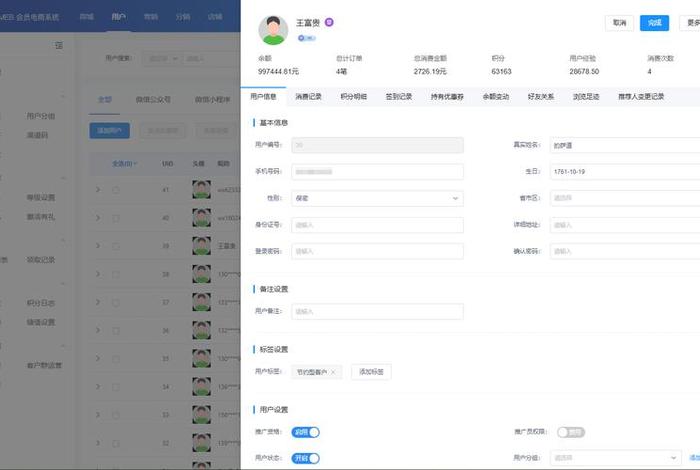
Task: Toggle the 推广资格 switch
Action: pyautogui.click(x=305, y=432)
